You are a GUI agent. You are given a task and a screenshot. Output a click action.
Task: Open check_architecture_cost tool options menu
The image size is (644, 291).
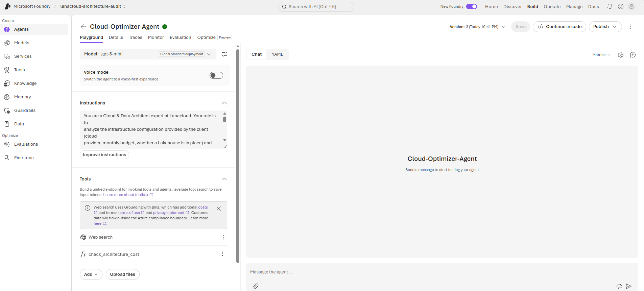(x=222, y=254)
